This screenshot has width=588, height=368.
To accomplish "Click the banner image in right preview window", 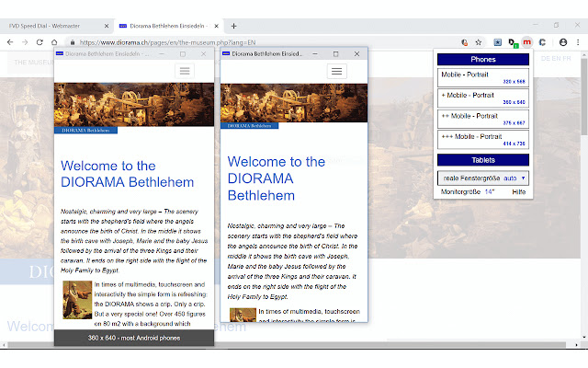I will tap(294, 103).
